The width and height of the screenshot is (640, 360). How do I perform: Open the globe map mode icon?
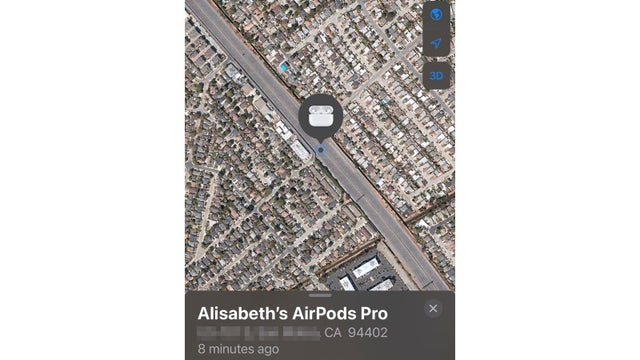(436, 14)
